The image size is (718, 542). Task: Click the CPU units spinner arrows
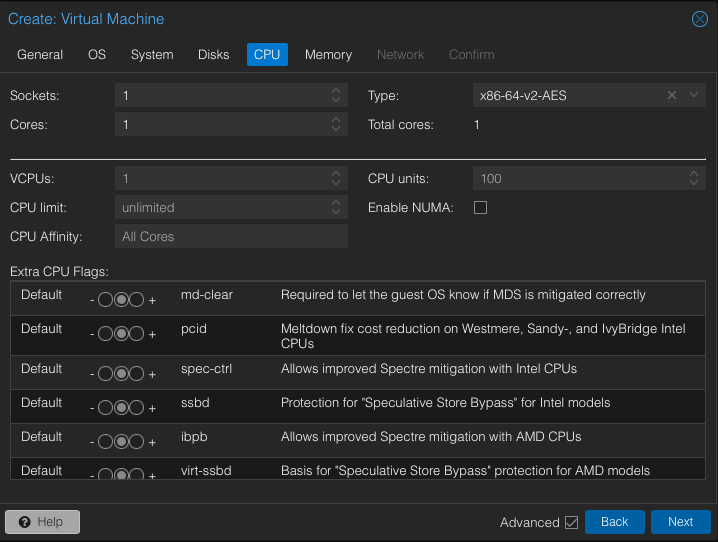pyautogui.click(x=695, y=178)
